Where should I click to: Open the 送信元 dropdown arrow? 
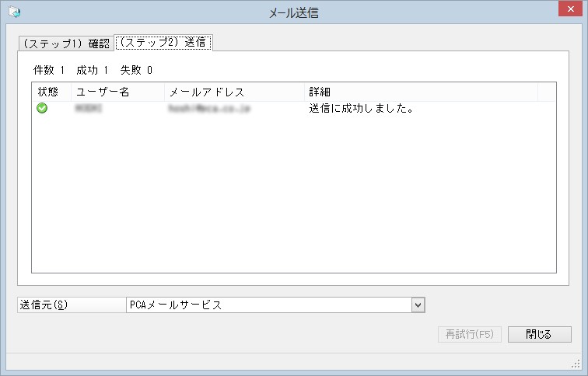pos(418,305)
